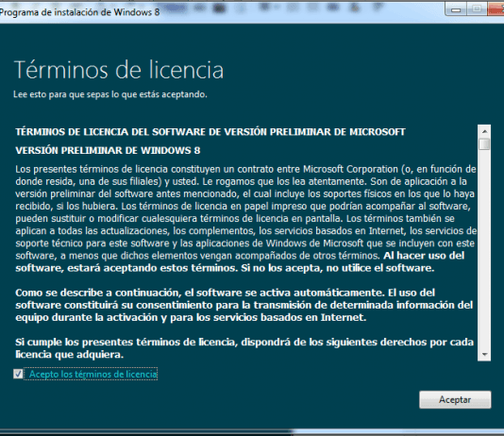Click the "VERSIÓN PRELIMINAR DE WINDOWS 8" line
The width and height of the screenshot is (504, 436).
pos(108,150)
